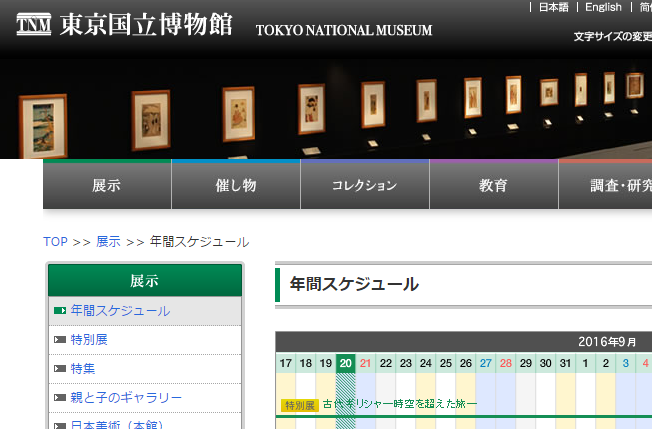Go to TOP in the breadcrumb
This screenshot has height=429, width=652.
click(55, 242)
